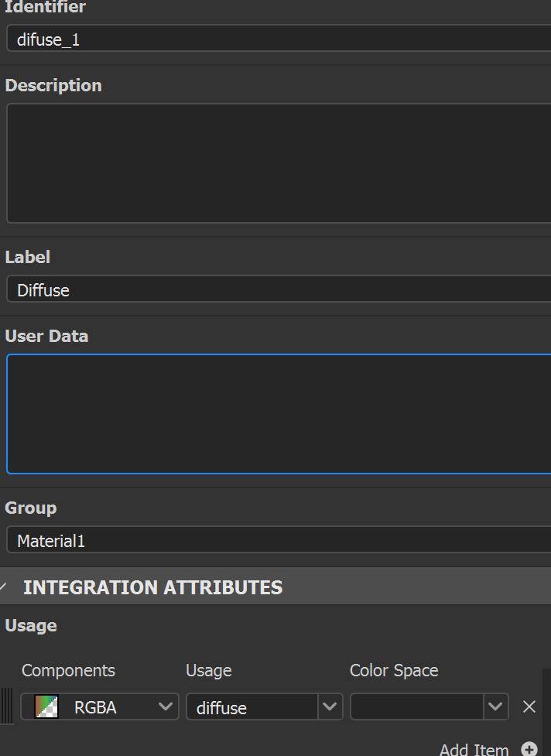Click the Label field containing Diffuse
Image resolution: width=551 pixels, height=756 pixels.
(x=232, y=289)
